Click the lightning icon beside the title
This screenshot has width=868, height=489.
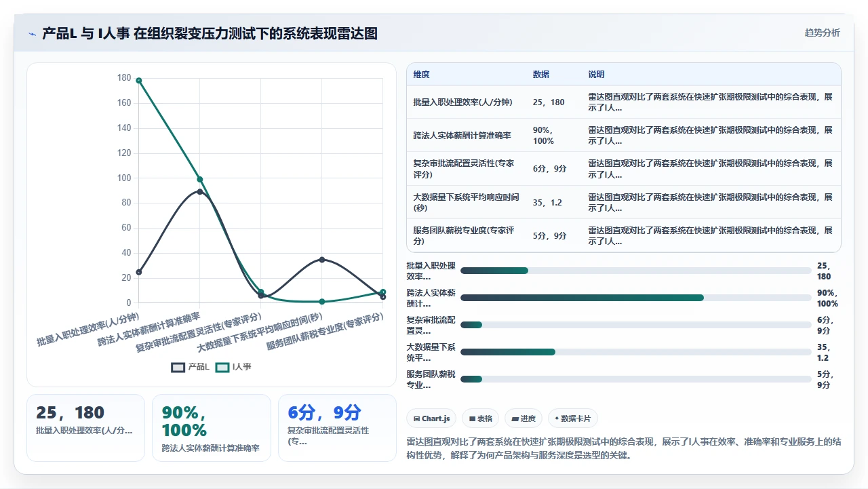pos(33,34)
